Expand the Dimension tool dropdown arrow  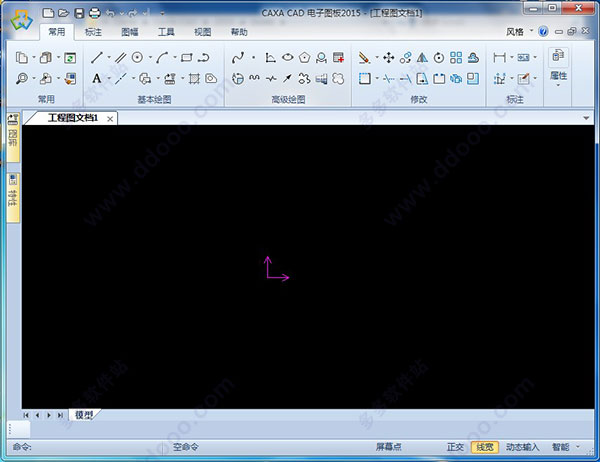click(511, 58)
